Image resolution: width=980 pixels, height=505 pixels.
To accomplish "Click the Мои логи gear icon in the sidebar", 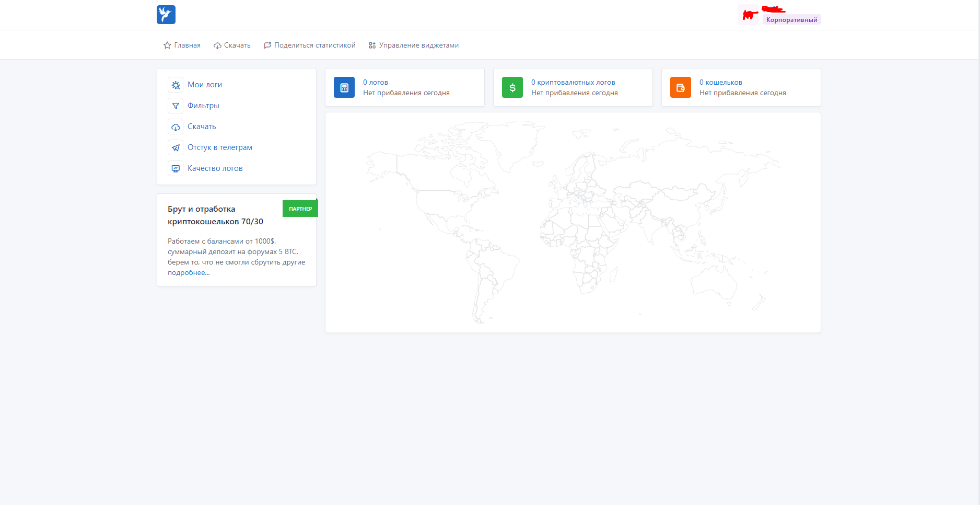I will click(176, 85).
